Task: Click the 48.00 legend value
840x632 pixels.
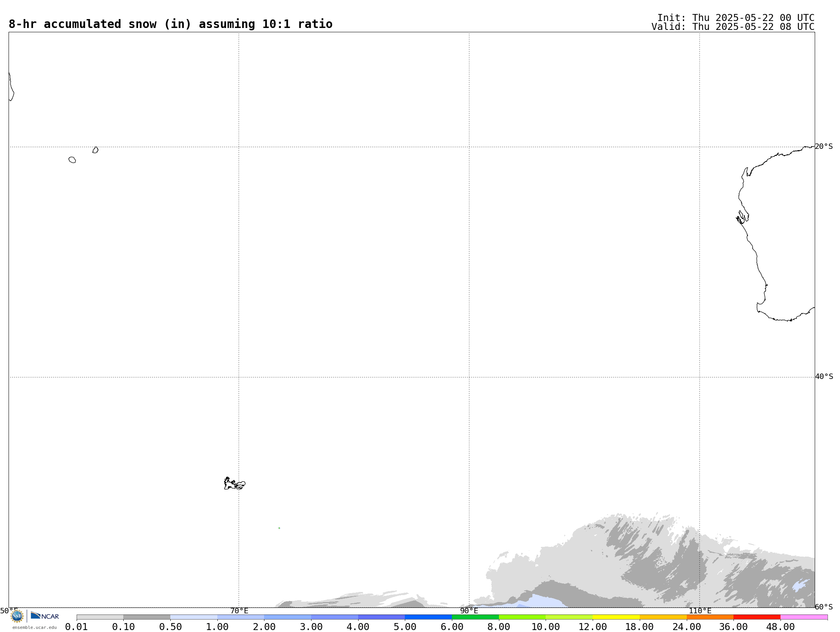Action: pyautogui.click(x=780, y=627)
